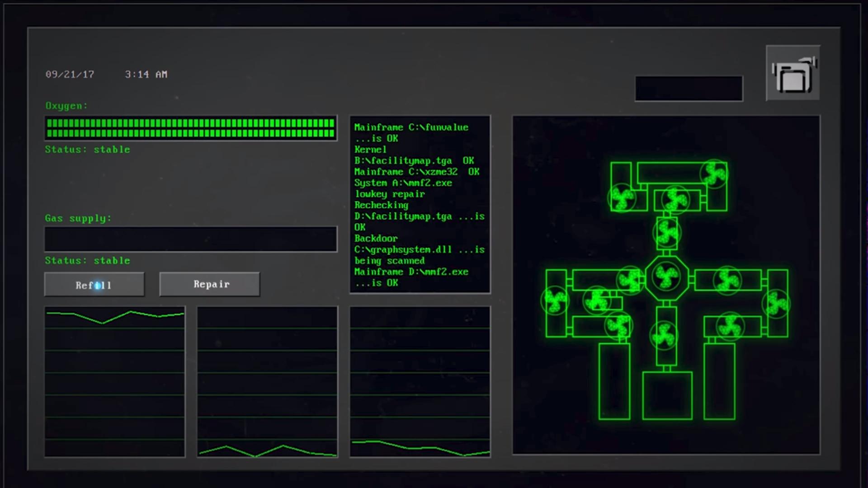
Task: Select the fan in the top-right map room
Action: (714, 174)
